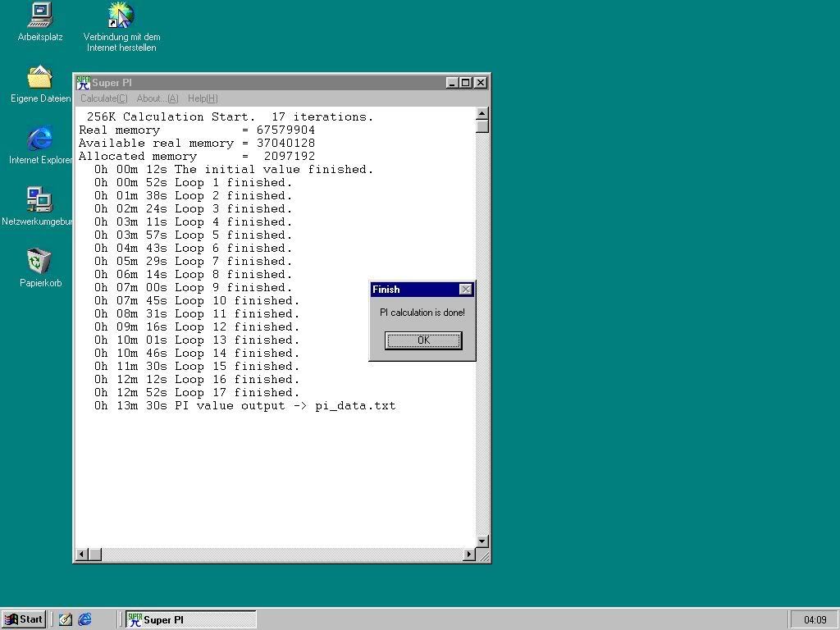Click the 'Loop 10 finished.' line
The height and width of the screenshot is (630, 840).
[197, 300]
